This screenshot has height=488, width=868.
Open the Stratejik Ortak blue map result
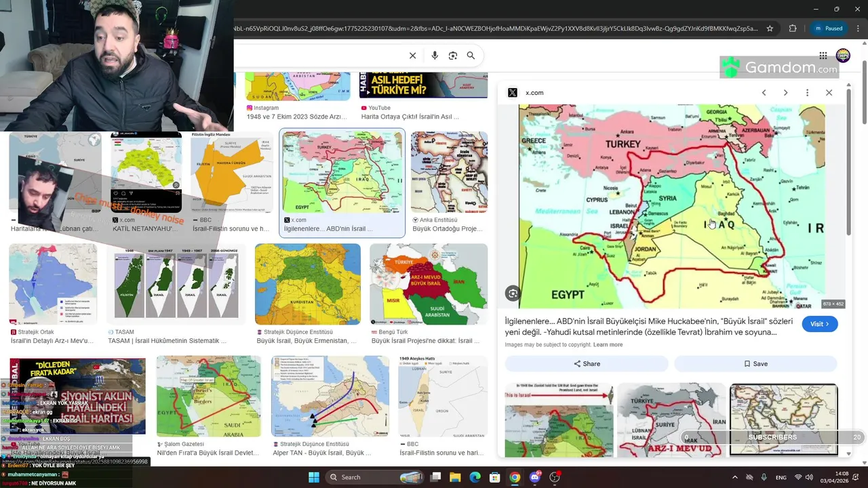click(x=53, y=285)
